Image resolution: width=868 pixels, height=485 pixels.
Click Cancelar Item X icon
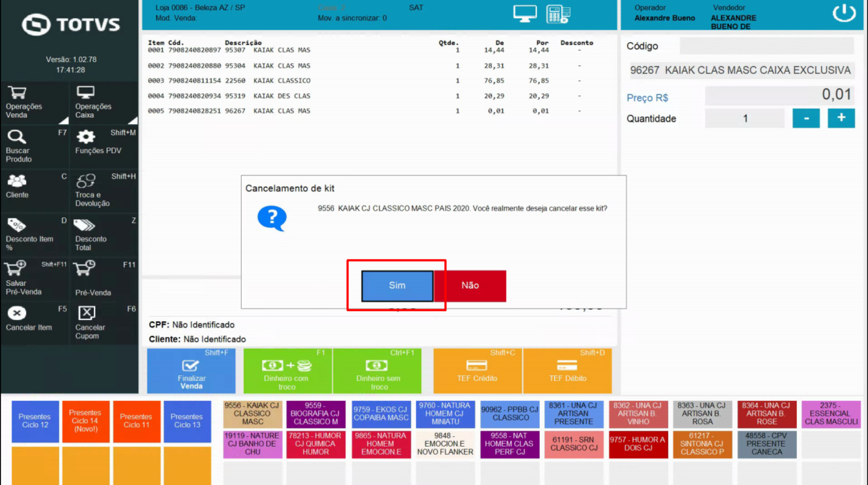(x=17, y=313)
